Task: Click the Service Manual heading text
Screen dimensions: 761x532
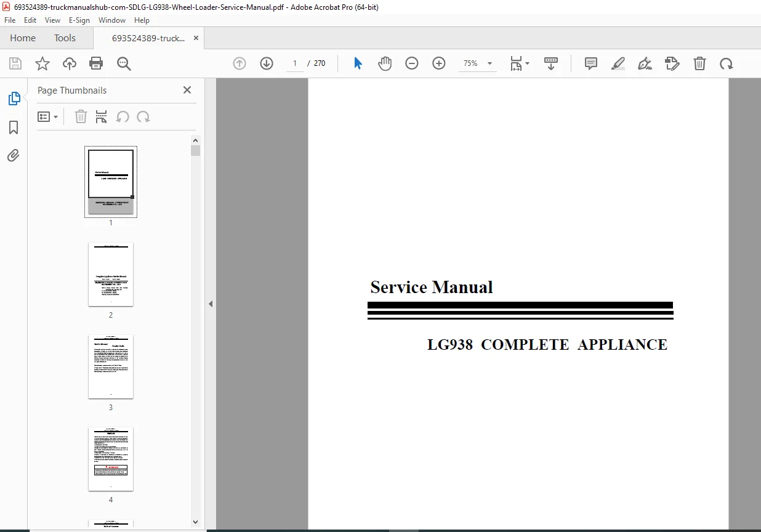Action: pos(432,288)
